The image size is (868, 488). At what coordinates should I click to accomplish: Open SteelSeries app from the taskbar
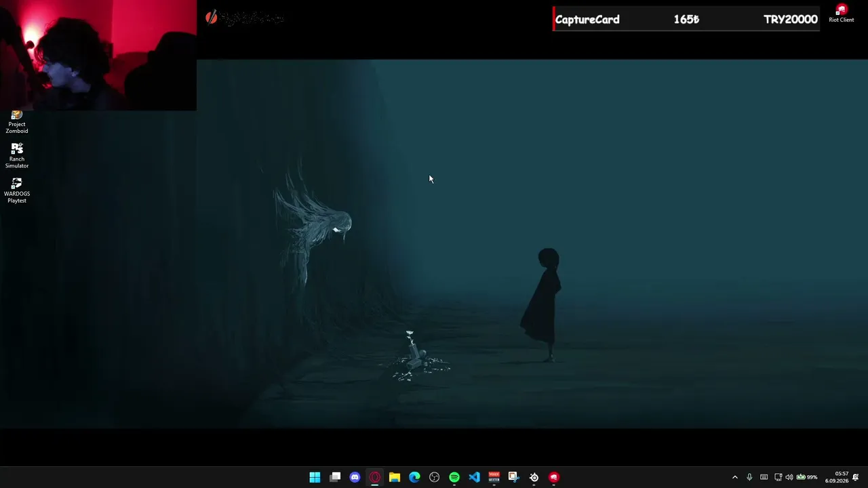tap(534, 477)
